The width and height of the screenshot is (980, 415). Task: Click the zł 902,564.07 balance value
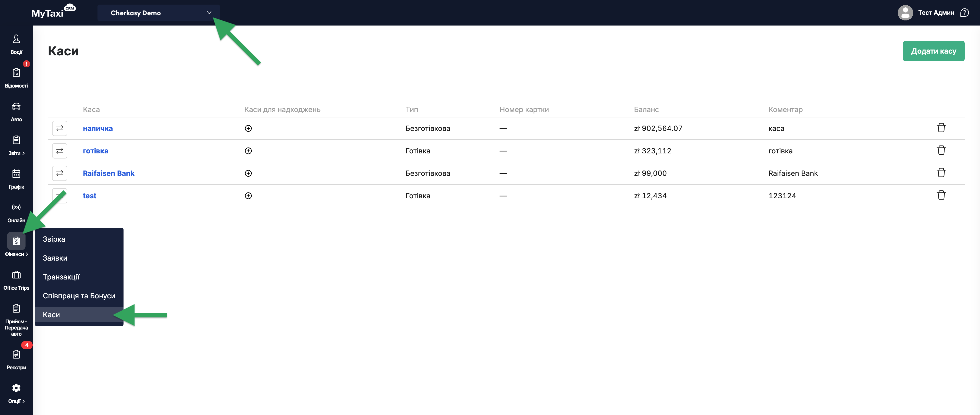pos(658,128)
